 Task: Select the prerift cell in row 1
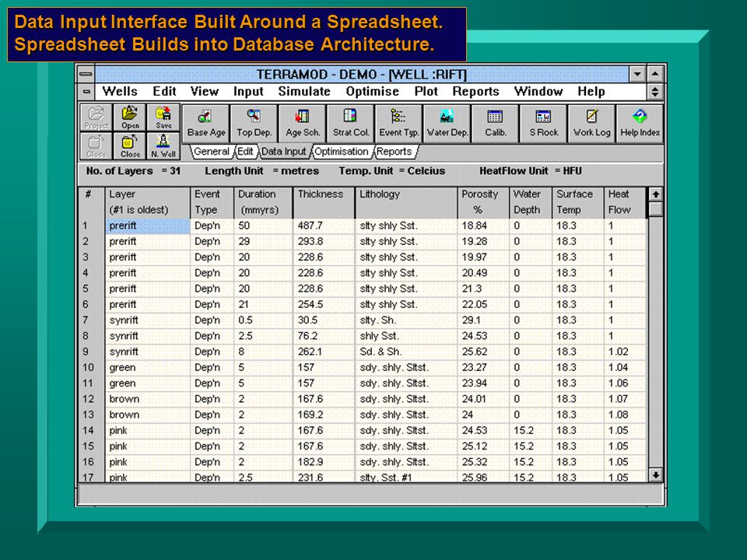point(148,226)
